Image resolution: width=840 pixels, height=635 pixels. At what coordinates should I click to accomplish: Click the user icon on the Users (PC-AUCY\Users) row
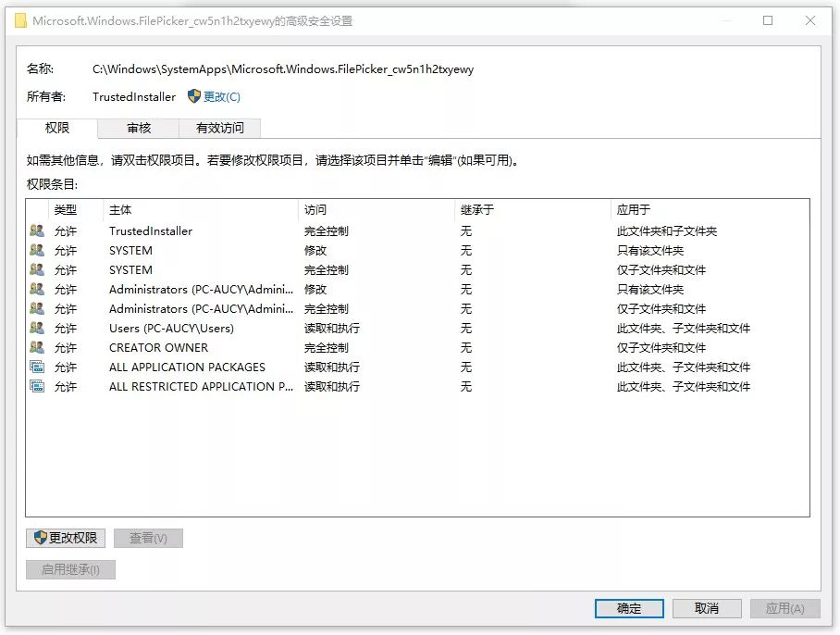click(x=37, y=328)
